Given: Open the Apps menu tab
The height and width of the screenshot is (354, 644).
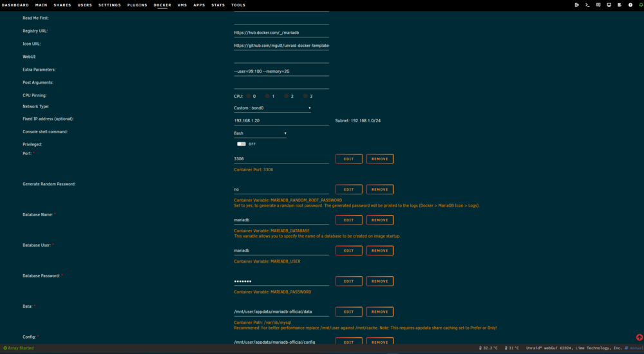Looking at the screenshot, I should (199, 5).
